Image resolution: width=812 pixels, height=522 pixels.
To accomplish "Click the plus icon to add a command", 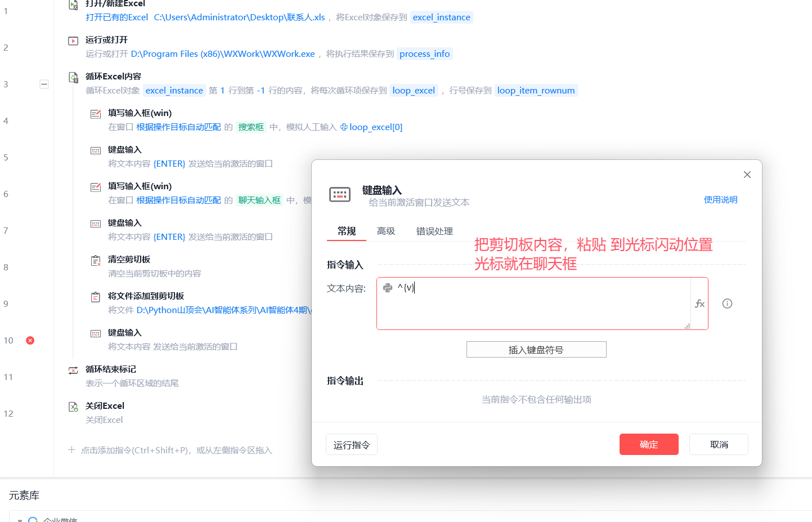I will tap(71, 450).
